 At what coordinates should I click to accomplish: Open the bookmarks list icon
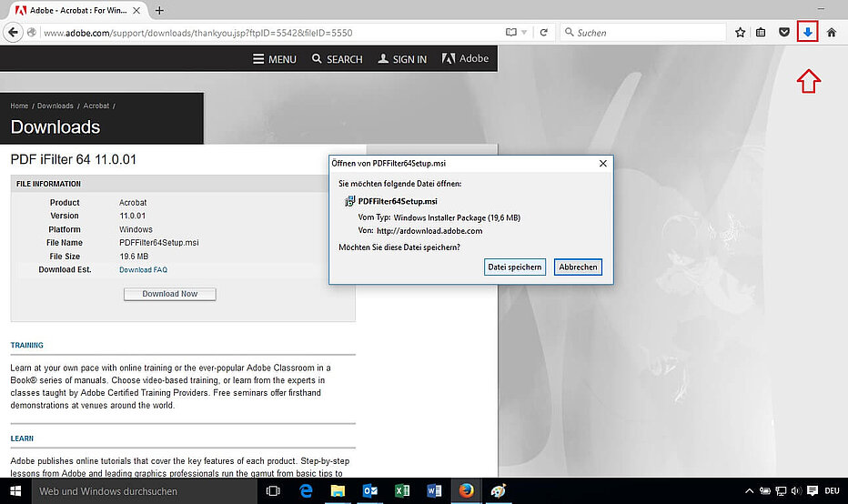pyautogui.click(x=761, y=33)
